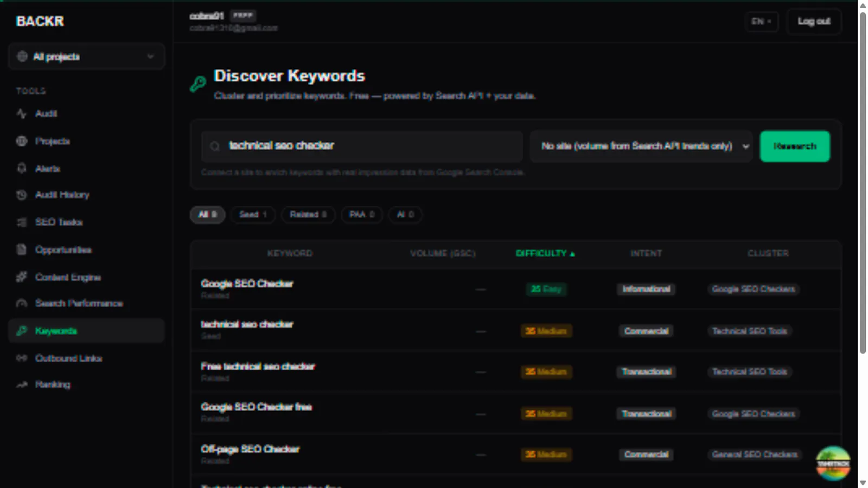Select the PAA filter tab
This screenshot has height=488, width=868.
point(362,215)
